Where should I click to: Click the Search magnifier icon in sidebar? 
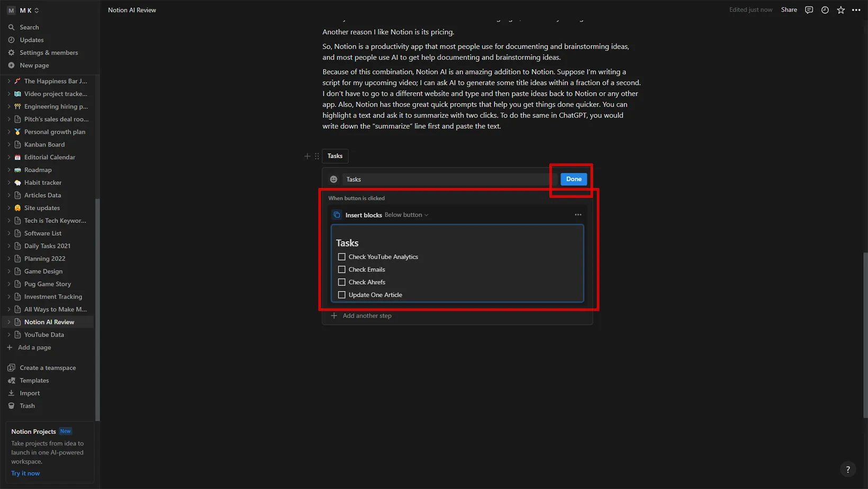11,27
